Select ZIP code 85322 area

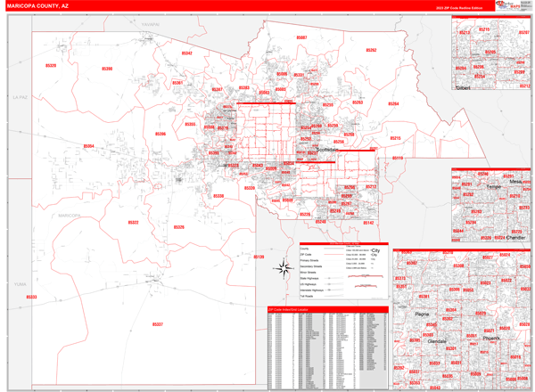pos(133,223)
